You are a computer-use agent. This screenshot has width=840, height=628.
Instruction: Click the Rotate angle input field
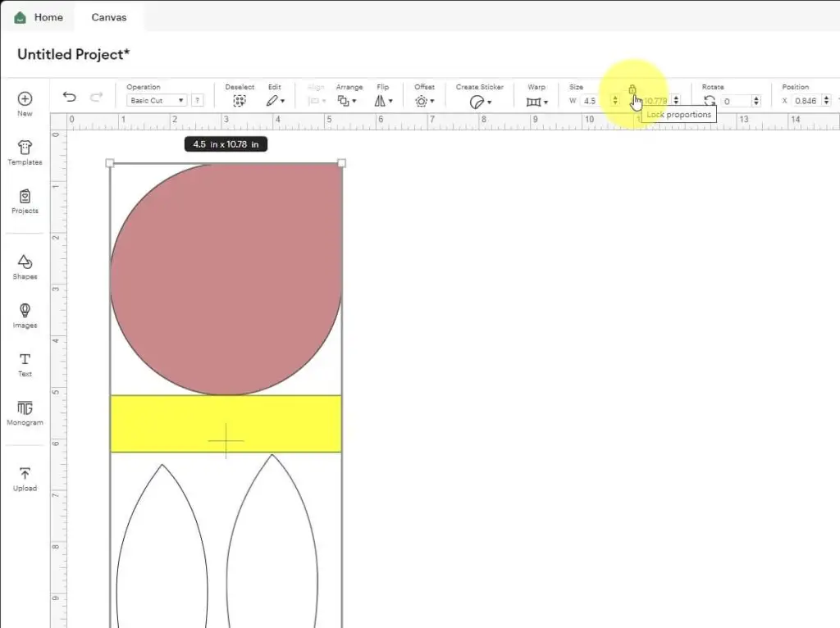point(736,101)
